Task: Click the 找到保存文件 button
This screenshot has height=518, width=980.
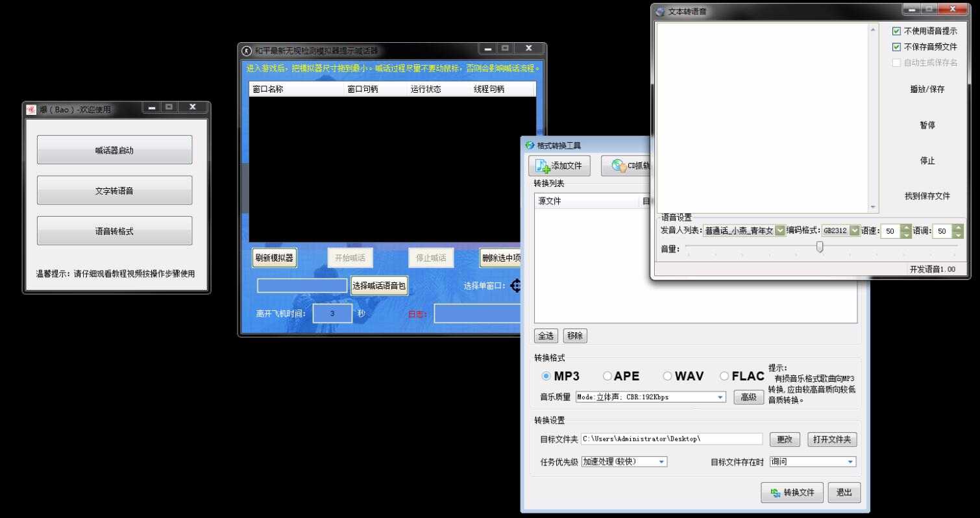Action: click(x=927, y=196)
